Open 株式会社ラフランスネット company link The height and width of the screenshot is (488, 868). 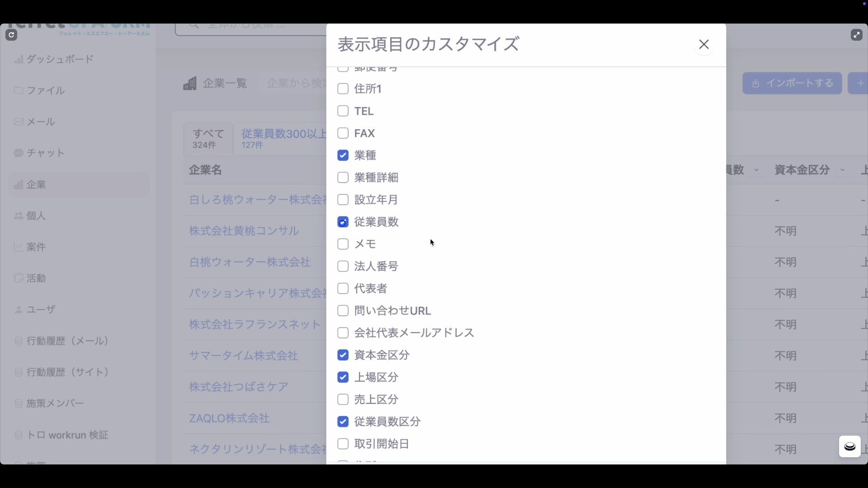255,324
